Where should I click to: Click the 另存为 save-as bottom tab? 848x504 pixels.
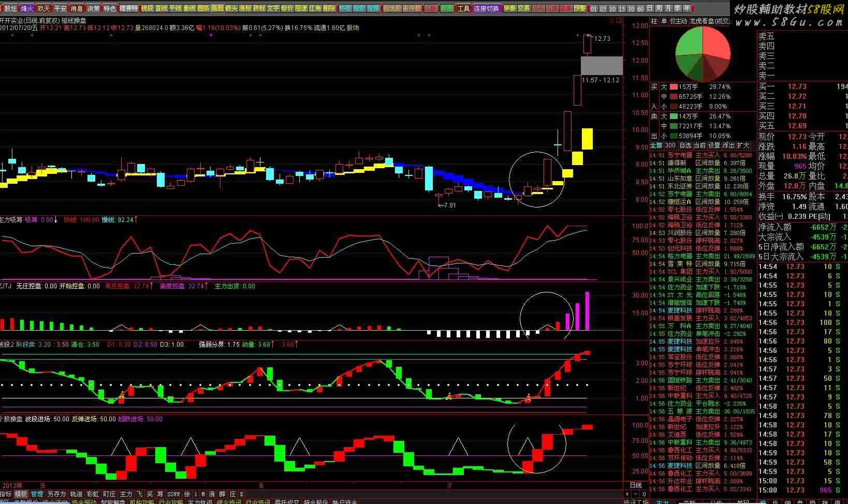(x=56, y=494)
